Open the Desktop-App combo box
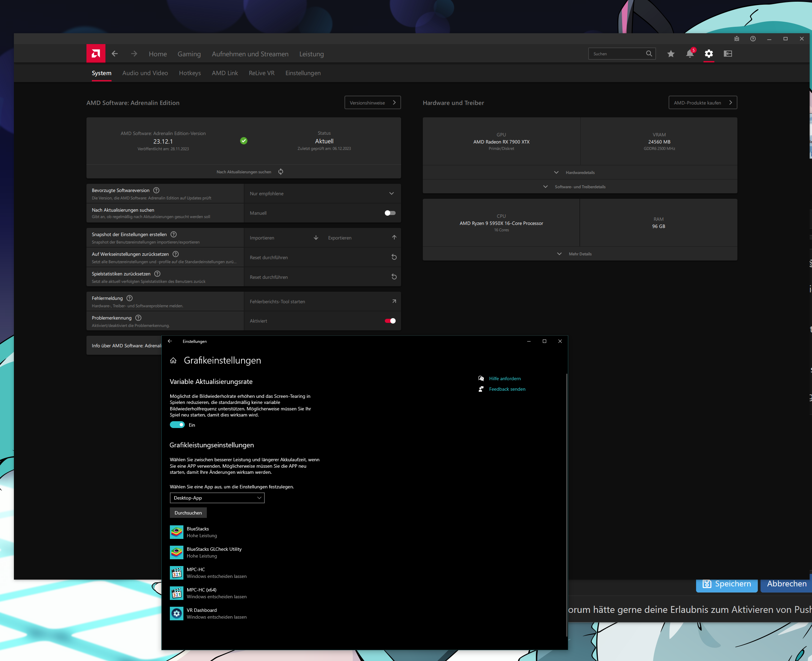This screenshot has height=661, width=812. pos(217,498)
